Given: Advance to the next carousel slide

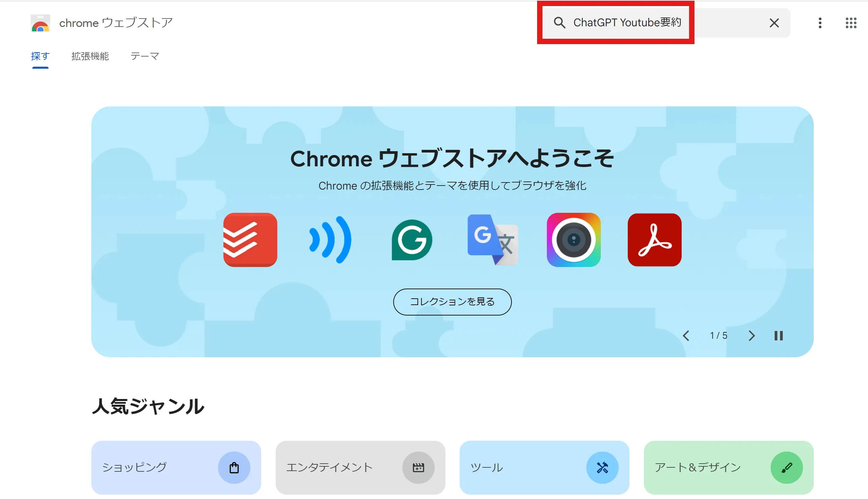Looking at the screenshot, I should [751, 335].
